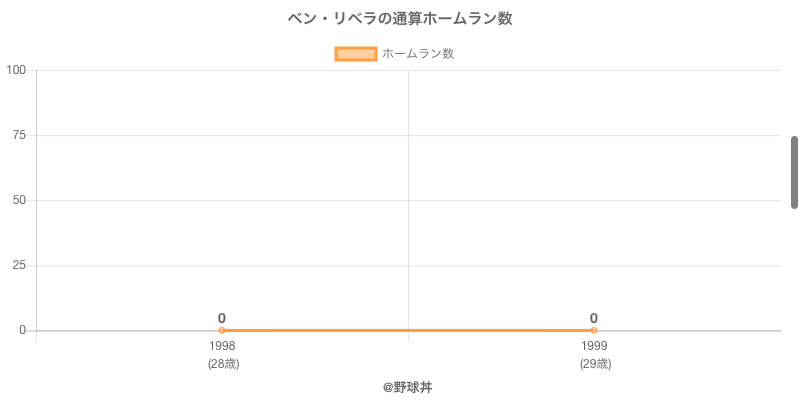The image size is (800, 400).
Task: Click the 0 y-axis tick label
Action: coord(22,330)
